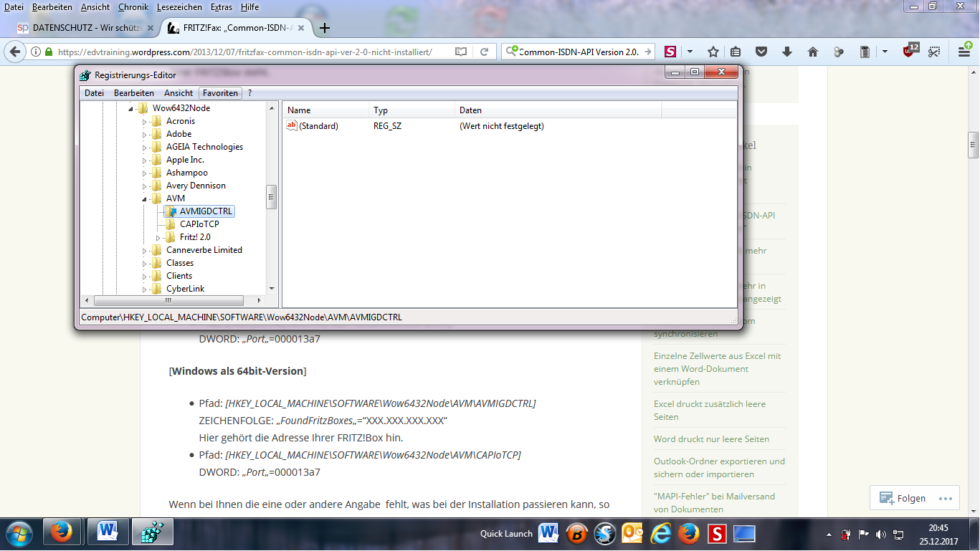The width and height of the screenshot is (980, 551).
Task: Click the Firefox search box field
Action: (x=578, y=52)
